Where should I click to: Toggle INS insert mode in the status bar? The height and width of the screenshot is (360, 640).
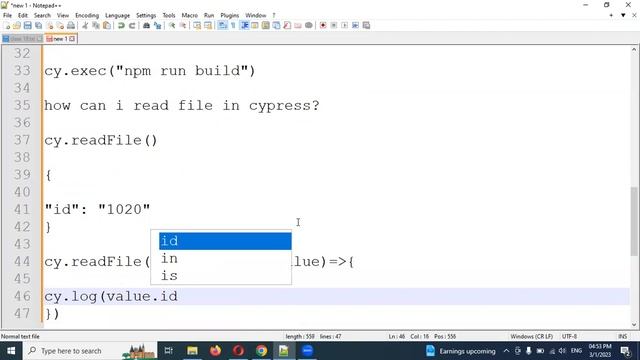[622, 336]
